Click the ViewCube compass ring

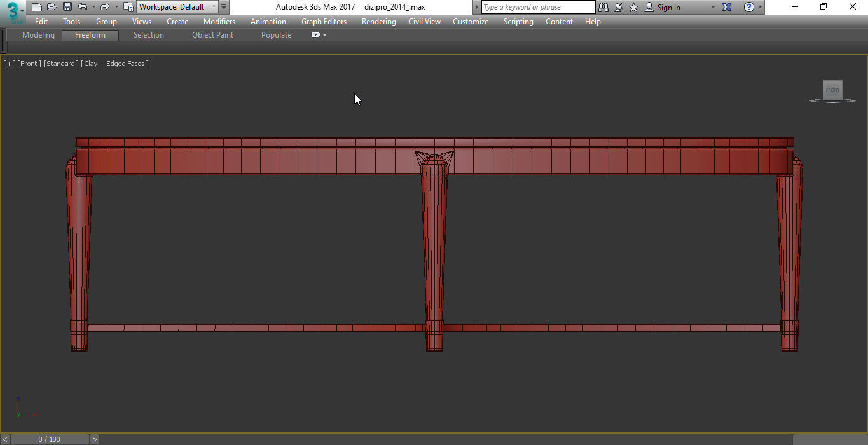pyautogui.click(x=832, y=100)
